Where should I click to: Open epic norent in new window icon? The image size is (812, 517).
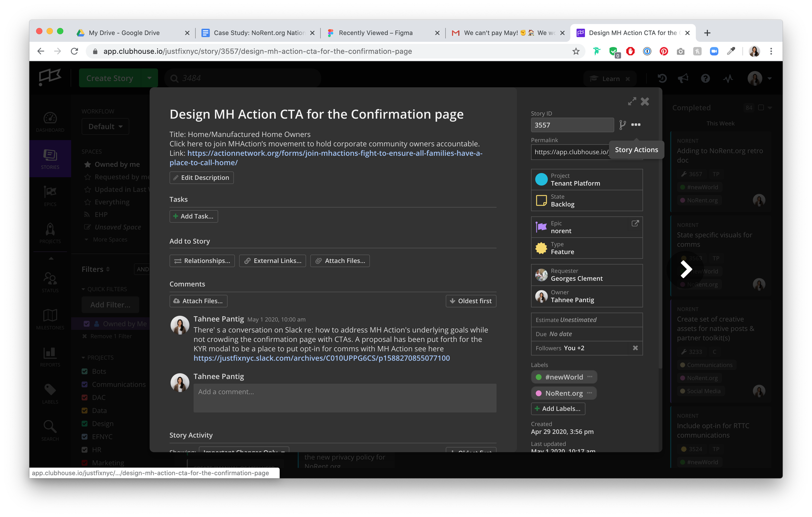635,223
